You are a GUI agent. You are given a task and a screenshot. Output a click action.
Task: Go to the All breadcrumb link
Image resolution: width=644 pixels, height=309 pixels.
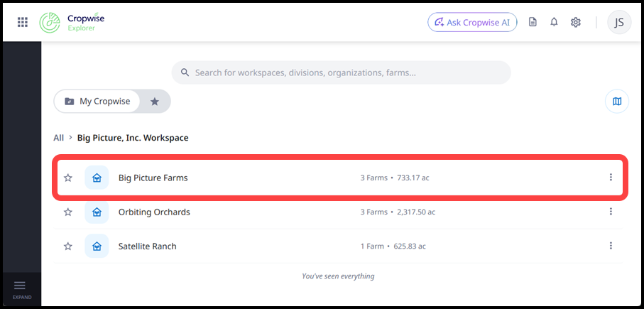[x=58, y=138]
